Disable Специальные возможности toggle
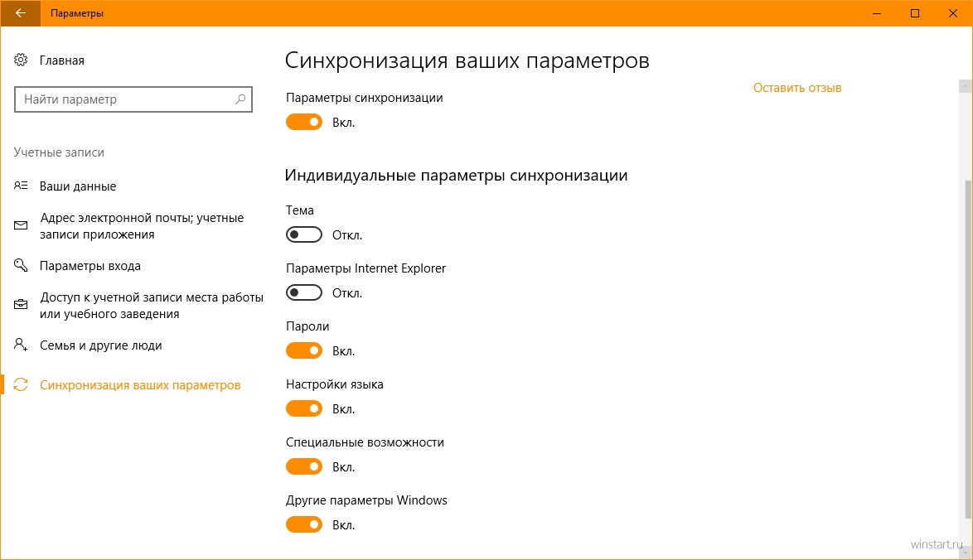 coord(304,466)
